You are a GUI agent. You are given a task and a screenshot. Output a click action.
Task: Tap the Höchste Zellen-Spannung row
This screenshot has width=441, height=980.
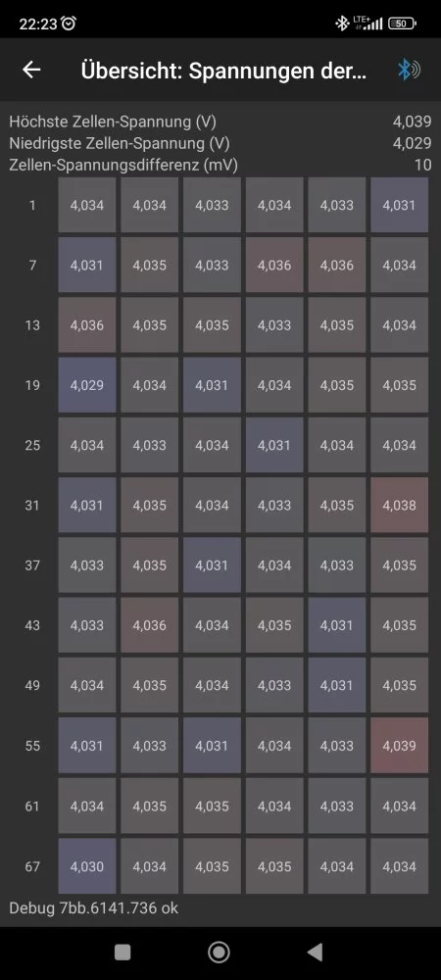(x=220, y=122)
